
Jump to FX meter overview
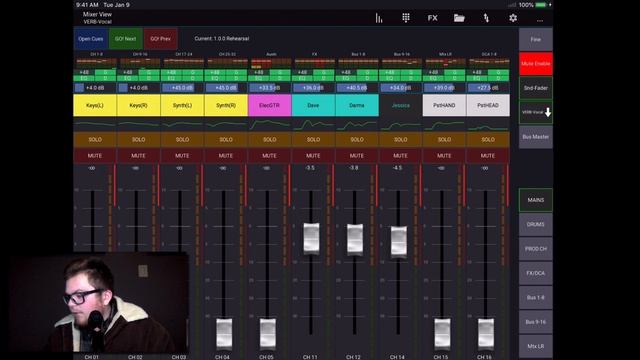tap(315, 60)
